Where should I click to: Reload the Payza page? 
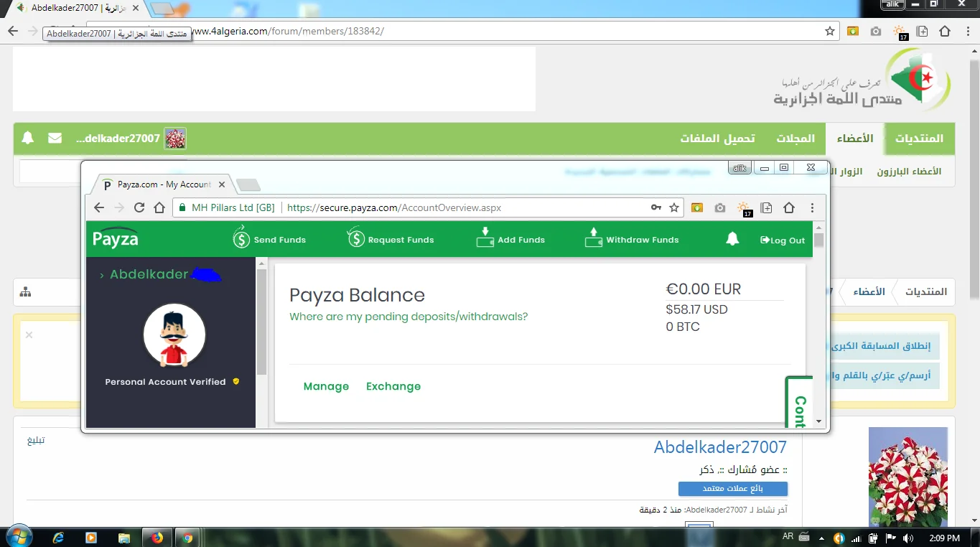click(139, 207)
